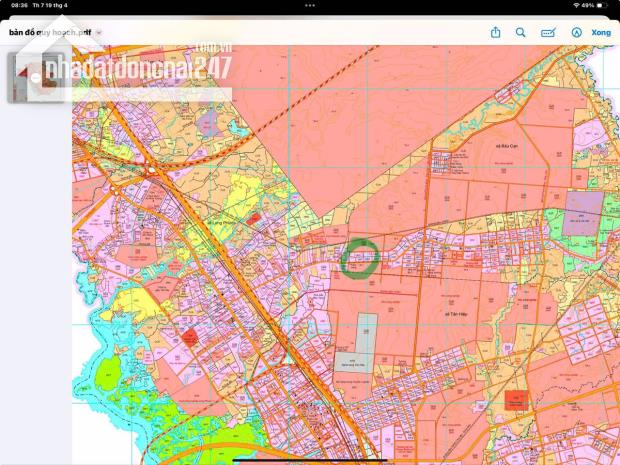The height and width of the screenshot is (465, 620).
Task: Tap the clock time in status bar
Action: pos(18,5)
